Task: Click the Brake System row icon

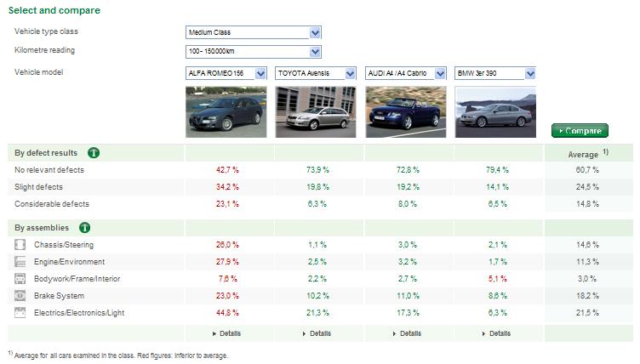Action: point(20,296)
